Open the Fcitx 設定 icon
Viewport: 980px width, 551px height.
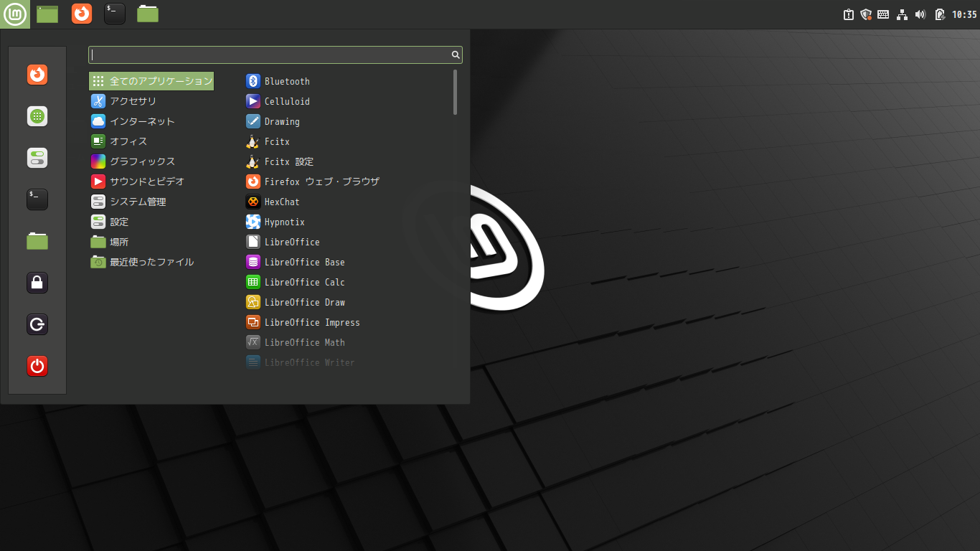point(253,161)
